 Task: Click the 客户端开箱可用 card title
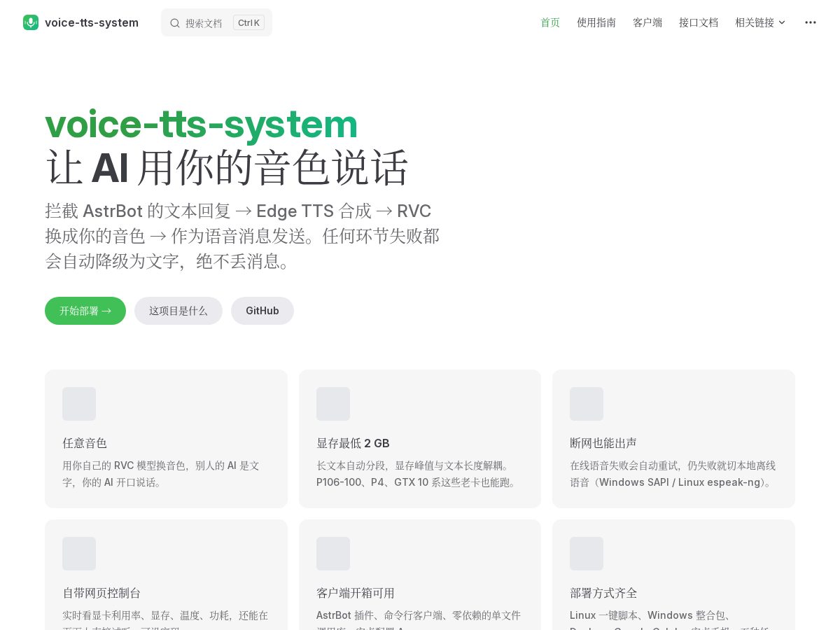(356, 593)
